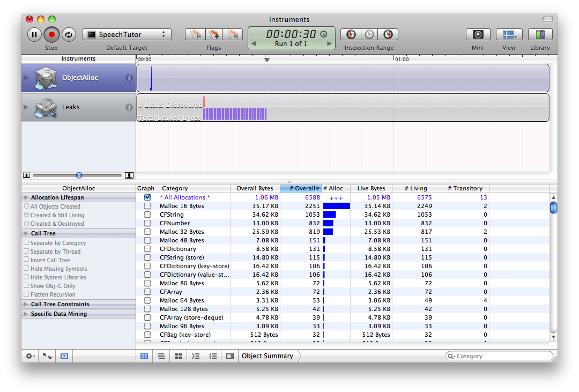Click the track scale slider knob

tap(79, 175)
